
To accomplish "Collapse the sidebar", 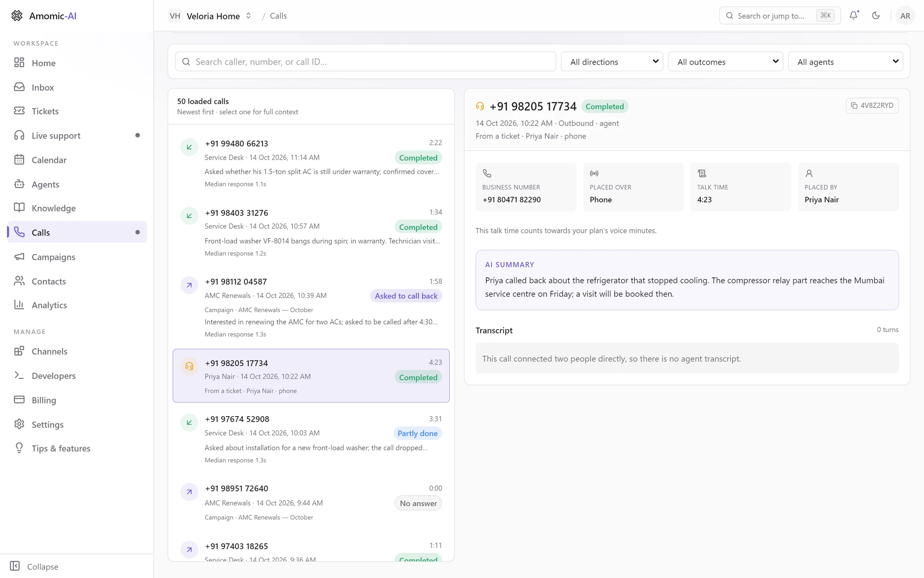I will (34, 566).
